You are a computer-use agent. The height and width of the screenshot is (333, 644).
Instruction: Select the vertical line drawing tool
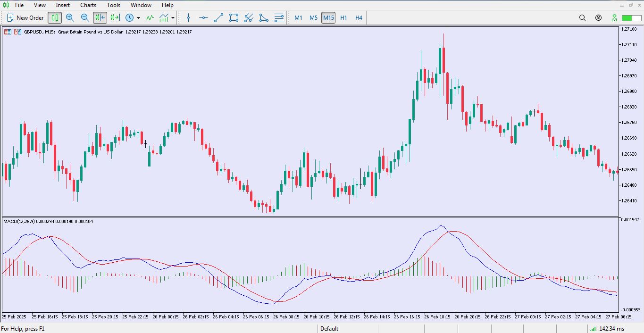pos(188,18)
